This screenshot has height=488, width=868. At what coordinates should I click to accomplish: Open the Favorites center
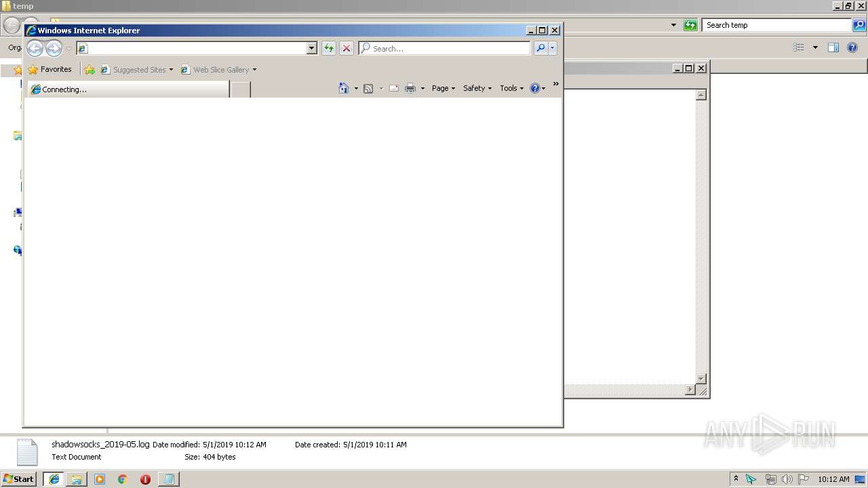(50, 69)
